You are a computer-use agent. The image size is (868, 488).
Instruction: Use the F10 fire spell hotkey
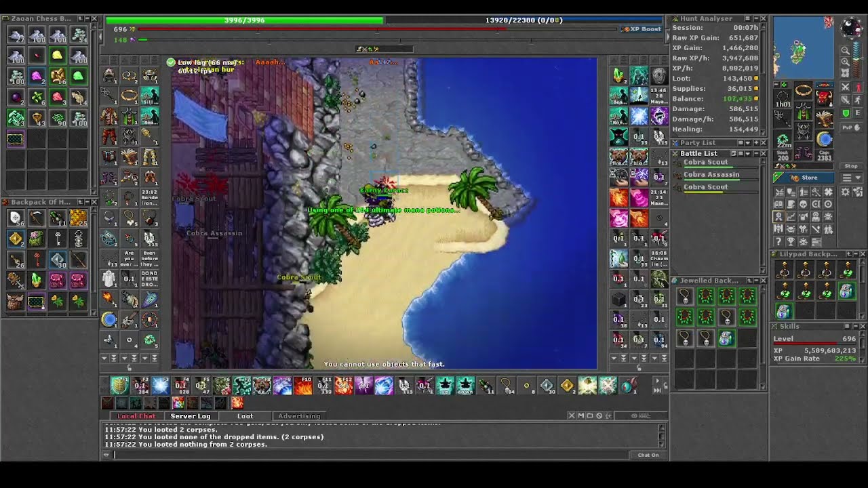click(x=302, y=386)
